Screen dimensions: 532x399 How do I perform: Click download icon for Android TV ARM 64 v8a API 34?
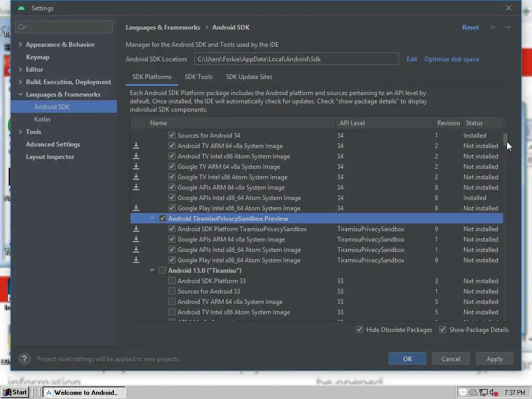click(136, 146)
